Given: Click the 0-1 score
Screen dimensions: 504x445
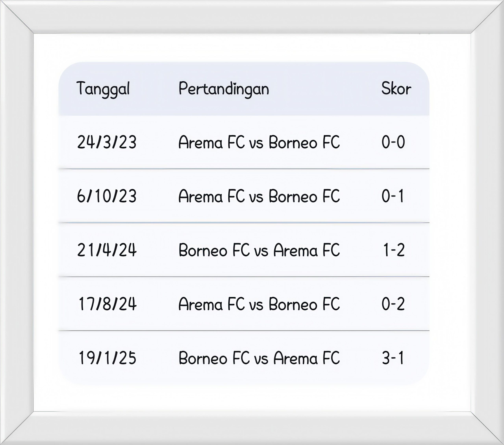Looking at the screenshot, I should (393, 196).
